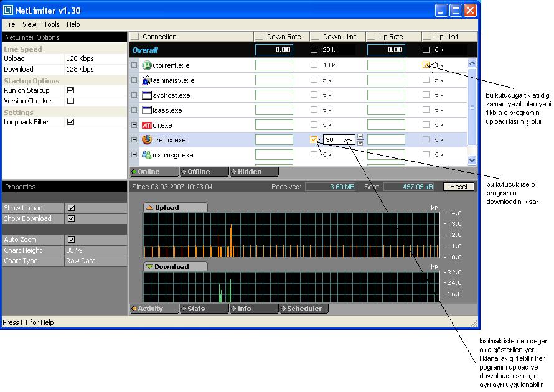Click the firefox.exe down limit input field
554x392 pixels.
coord(339,139)
